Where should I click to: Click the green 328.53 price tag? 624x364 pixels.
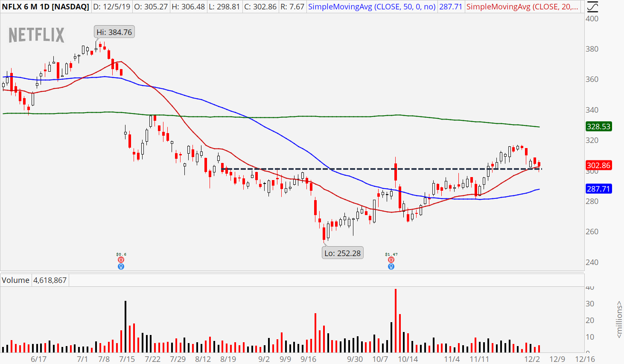click(599, 126)
